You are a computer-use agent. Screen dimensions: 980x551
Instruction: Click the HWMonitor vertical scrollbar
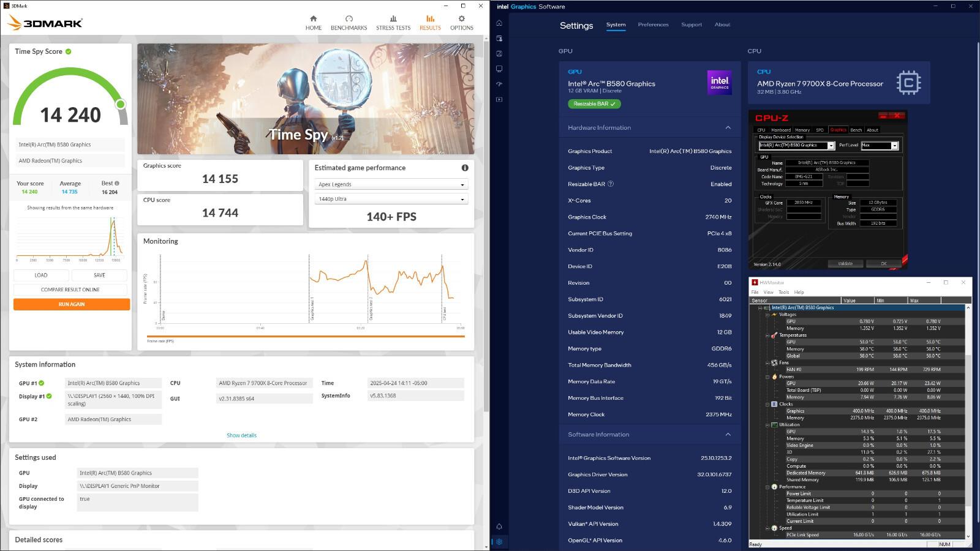[968, 421]
